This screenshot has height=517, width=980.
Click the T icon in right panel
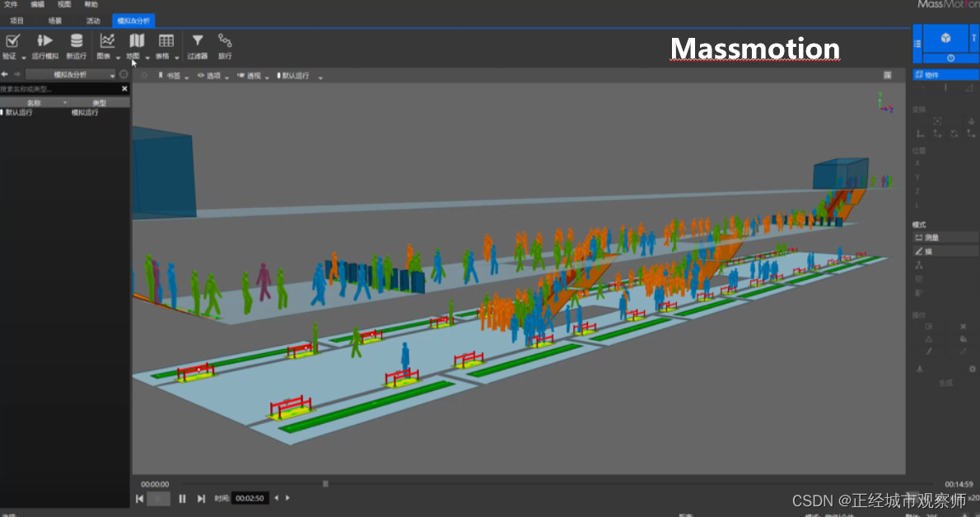pos(973,38)
